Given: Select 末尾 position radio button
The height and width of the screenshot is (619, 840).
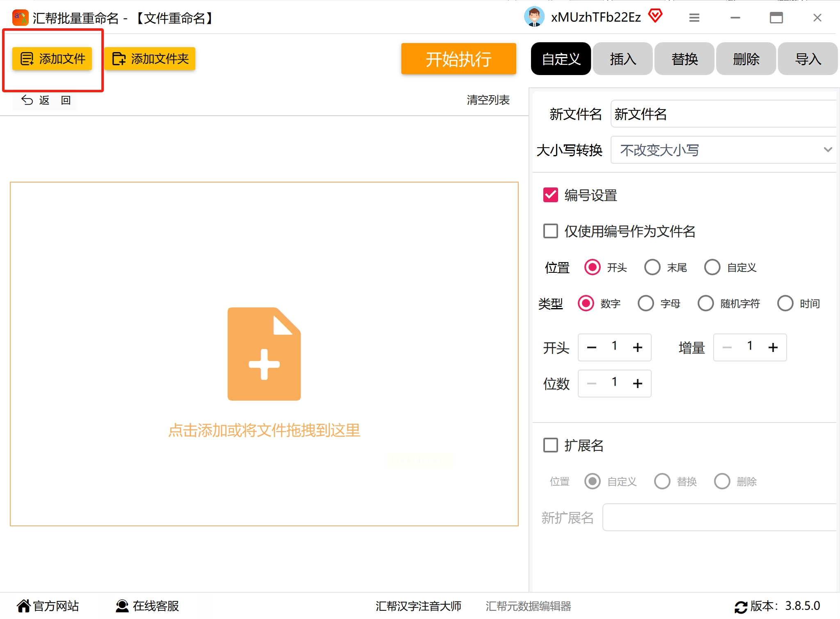Looking at the screenshot, I should tap(652, 267).
